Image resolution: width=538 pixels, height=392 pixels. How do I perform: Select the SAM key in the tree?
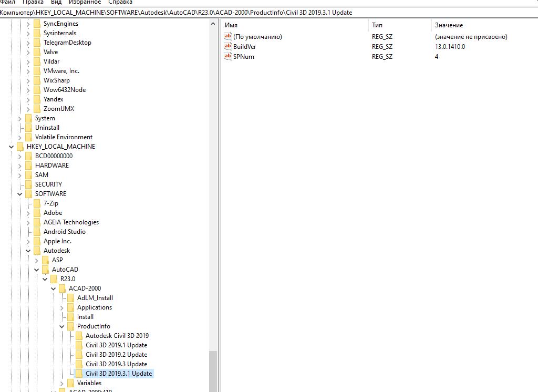click(x=42, y=174)
